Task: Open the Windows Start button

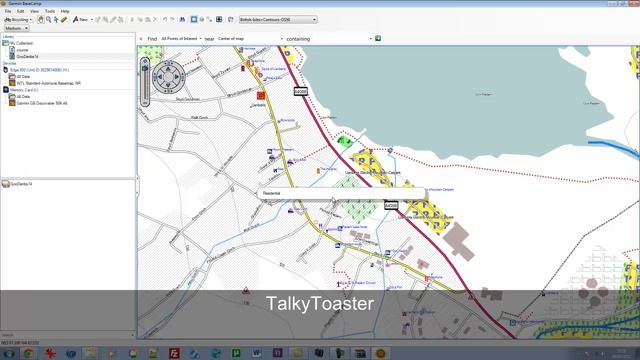Action: point(8,353)
